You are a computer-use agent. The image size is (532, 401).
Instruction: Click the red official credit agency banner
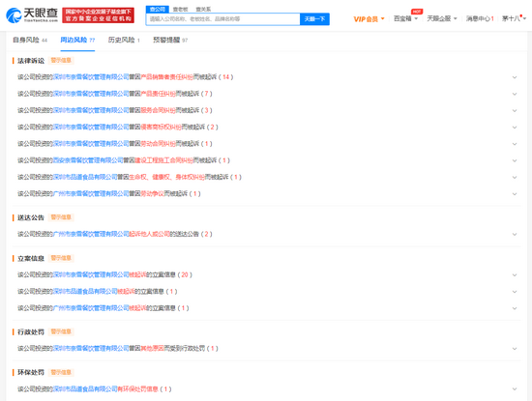click(98, 15)
